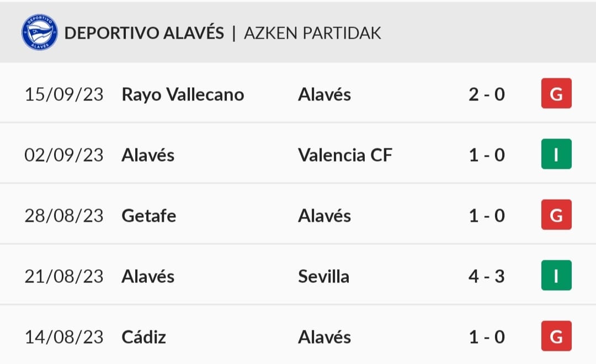Click the 28/08/23 match date
The width and height of the screenshot is (596, 364).
(64, 216)
